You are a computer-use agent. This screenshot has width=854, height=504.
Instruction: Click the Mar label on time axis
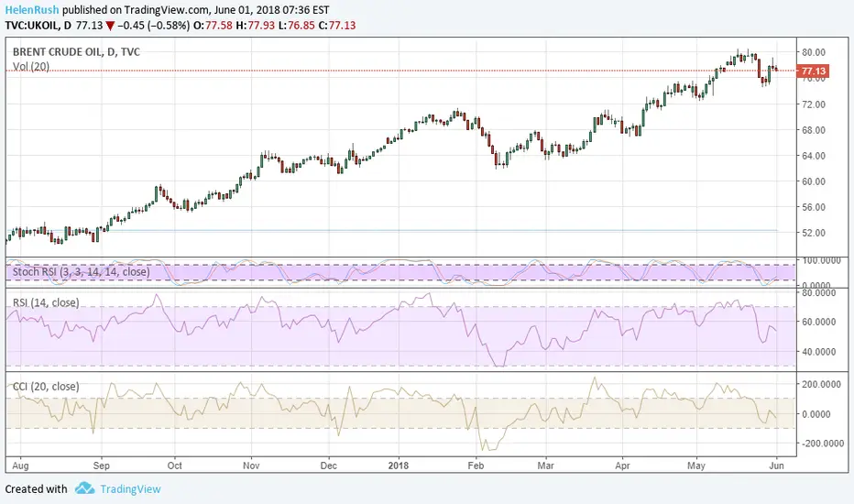point(546,466)
